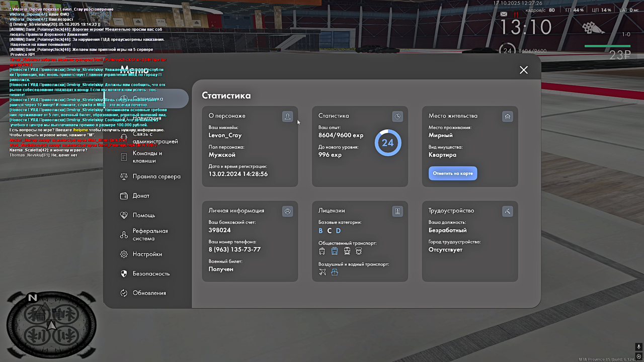Open the Команды и клавиши list icon
This screenshot has height=362, width=644.
[x=124, y=157]
